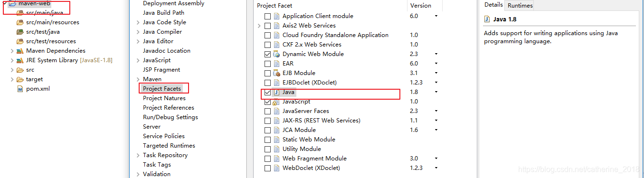Image resolution: width=644 pixels, height=178 pixels.
Task: Click the EJB Module facet icon
Action: click(276, 73)
